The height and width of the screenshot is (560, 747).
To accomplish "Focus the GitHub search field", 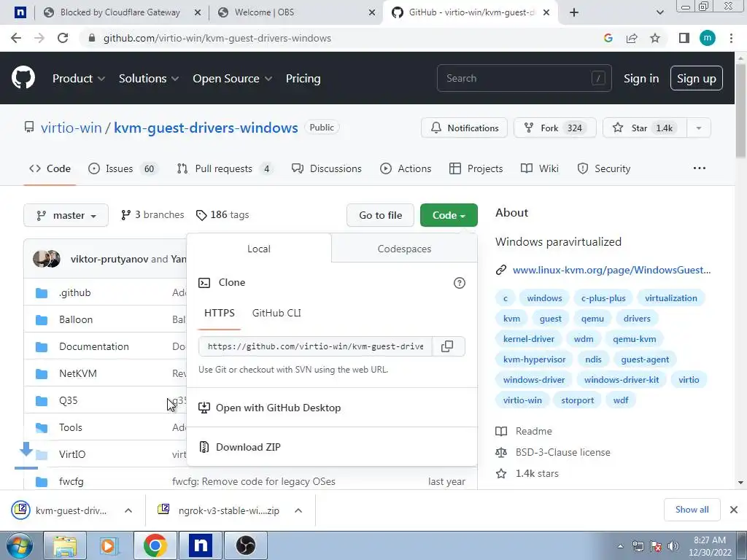I will pyautogui.click(x=524, y=78).
